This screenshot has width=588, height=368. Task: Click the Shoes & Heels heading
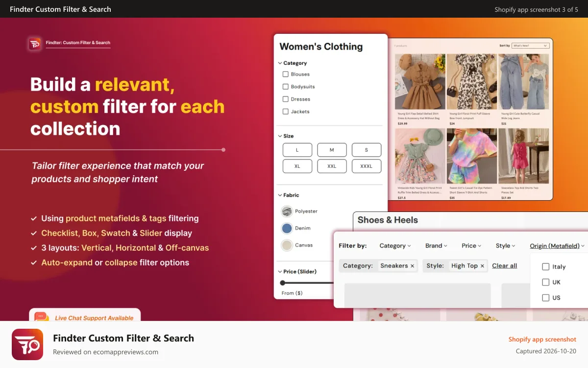(388, 220)
